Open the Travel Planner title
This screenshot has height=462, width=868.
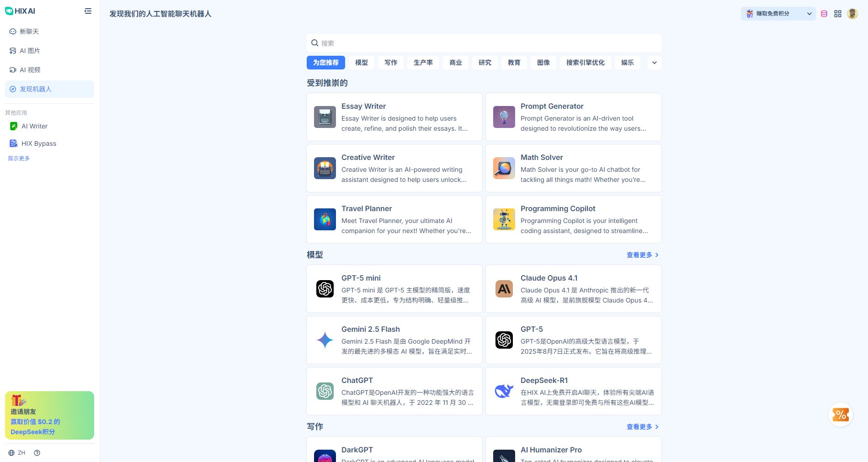[367, 208]
